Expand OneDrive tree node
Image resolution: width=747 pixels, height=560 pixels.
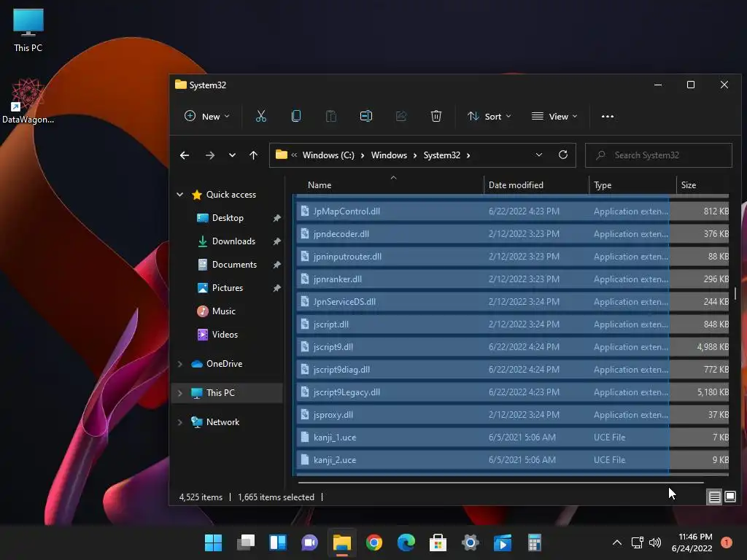point(180,364)
